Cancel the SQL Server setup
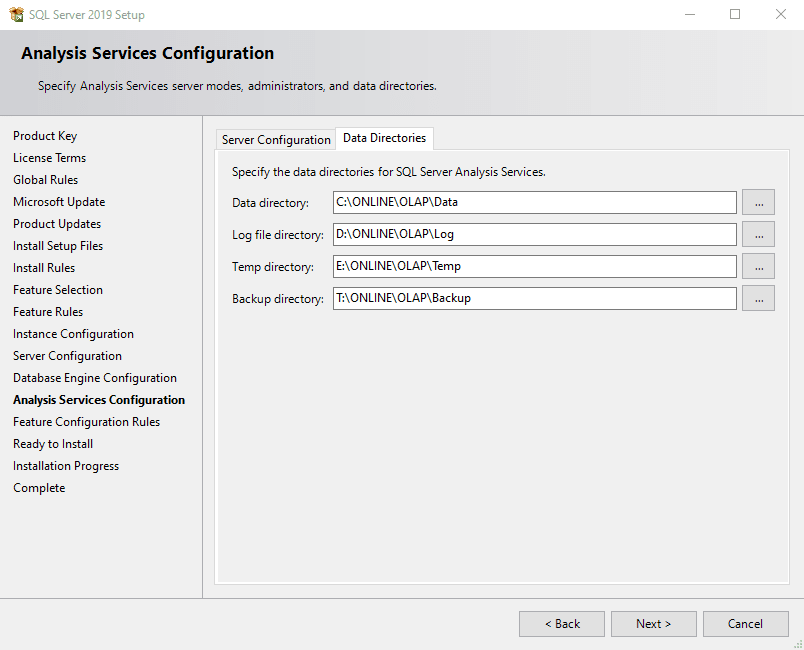804x650 pixels. coord(745,624)
